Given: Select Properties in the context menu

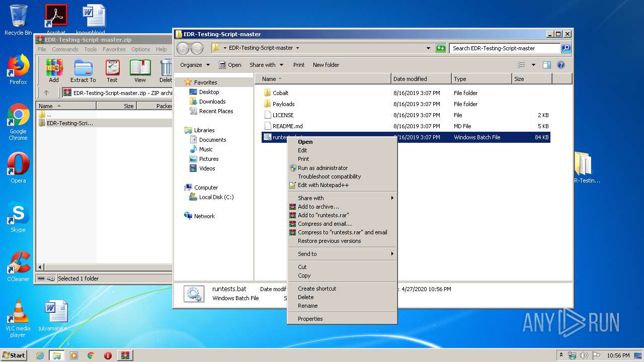Looking at the screenshot, I should pos(310,319).
